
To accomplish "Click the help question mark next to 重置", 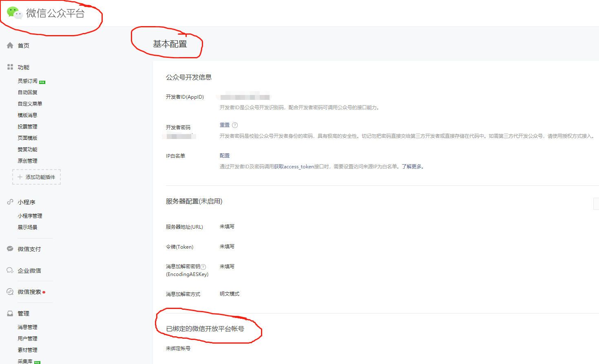I will click(235, 125).
